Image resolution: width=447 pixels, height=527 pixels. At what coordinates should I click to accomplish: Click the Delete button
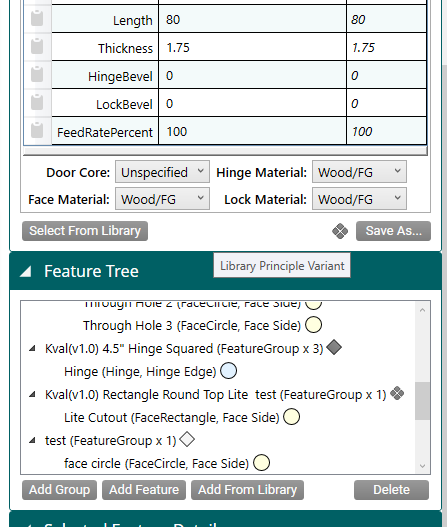click(391, 490)
